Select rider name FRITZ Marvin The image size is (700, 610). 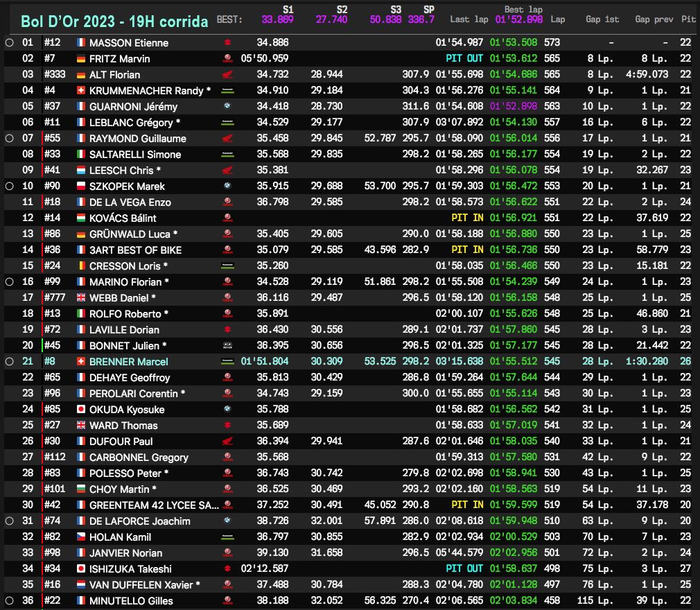pos(120,59)
